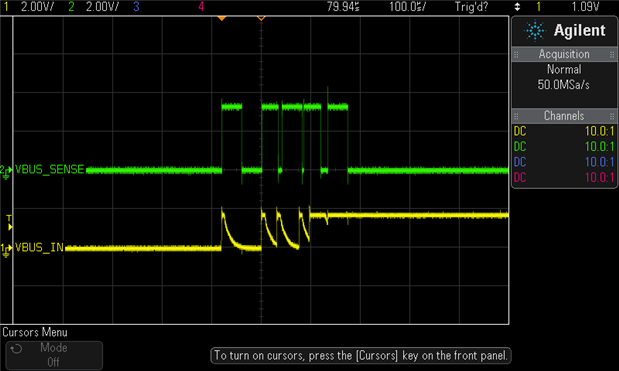619x371 pixels.
Task: Click the channel 2 ground indicator arrow
Action: point(6,171)
